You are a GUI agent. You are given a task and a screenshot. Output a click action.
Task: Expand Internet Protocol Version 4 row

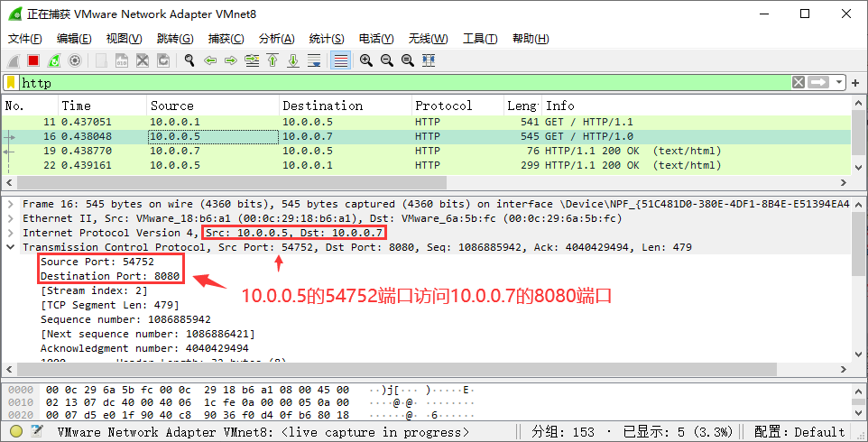click(x=11, y=233)
